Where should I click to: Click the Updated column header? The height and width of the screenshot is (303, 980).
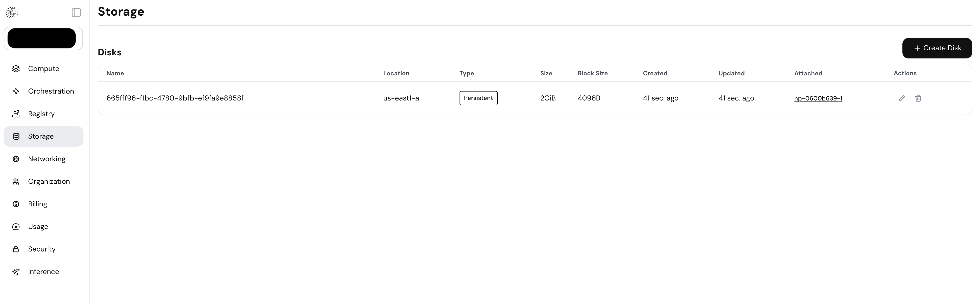pyautogui.click(x=731, y=73)
